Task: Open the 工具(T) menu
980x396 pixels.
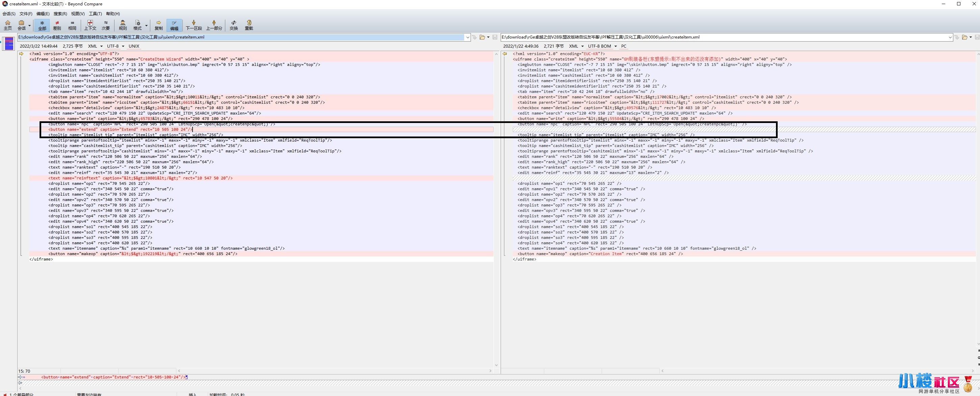Action: [x=95, y=14]
